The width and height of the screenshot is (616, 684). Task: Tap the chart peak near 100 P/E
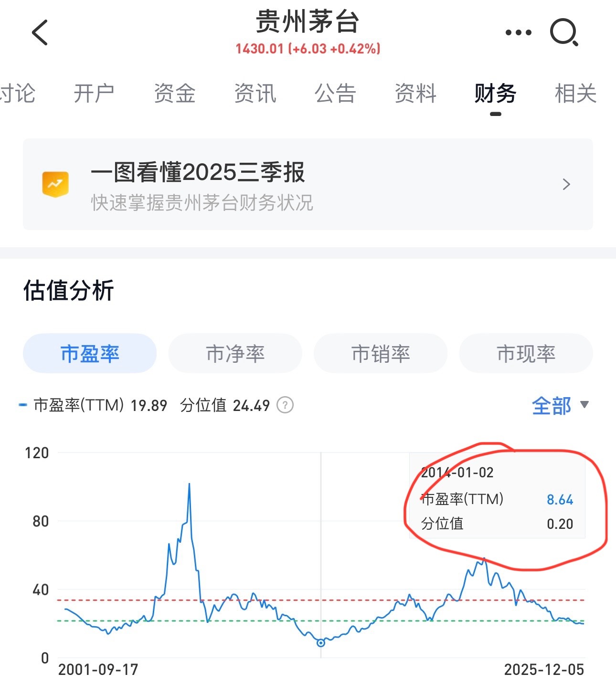click(189, 484)
